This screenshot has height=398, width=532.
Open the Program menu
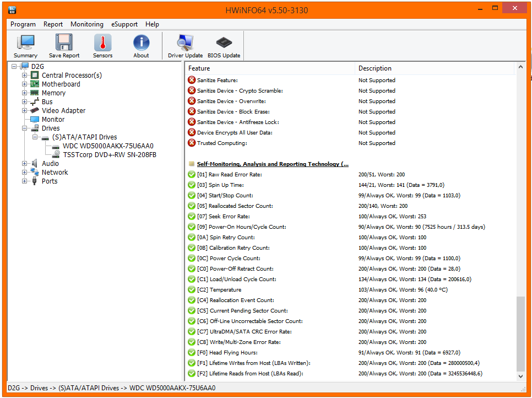tap(23, 24)
